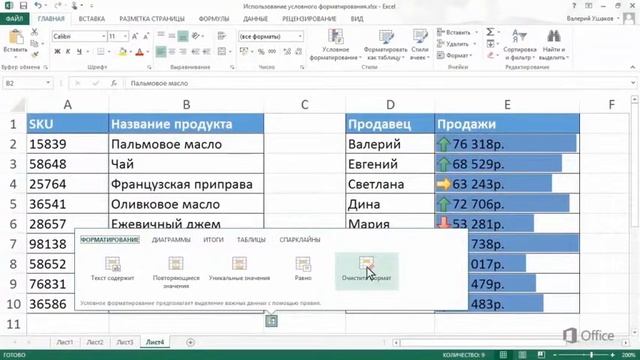Open the (все форматы) number format dropdown
Image resolution: width=640 pixels, height=360 pixels.
click(x=300, y=36)
